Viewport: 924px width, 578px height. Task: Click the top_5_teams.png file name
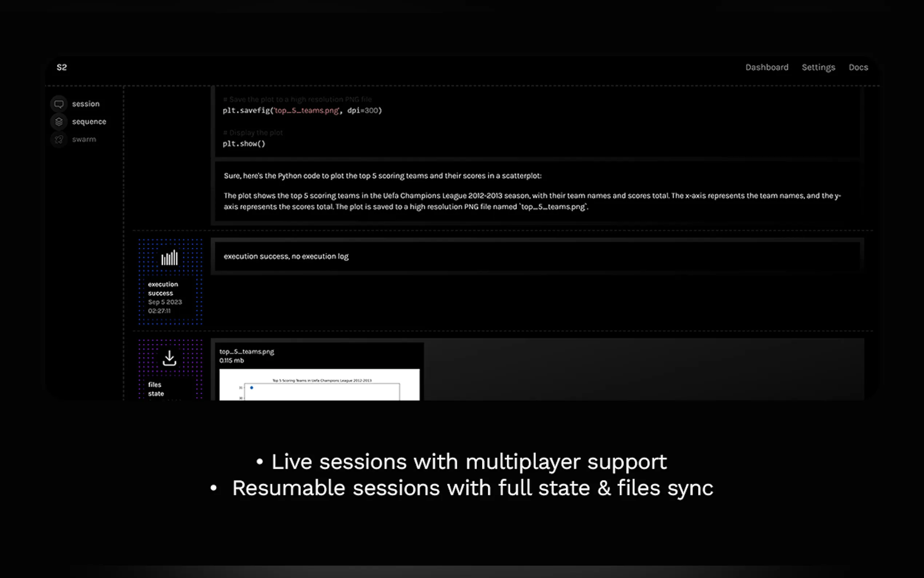[247, 351]
